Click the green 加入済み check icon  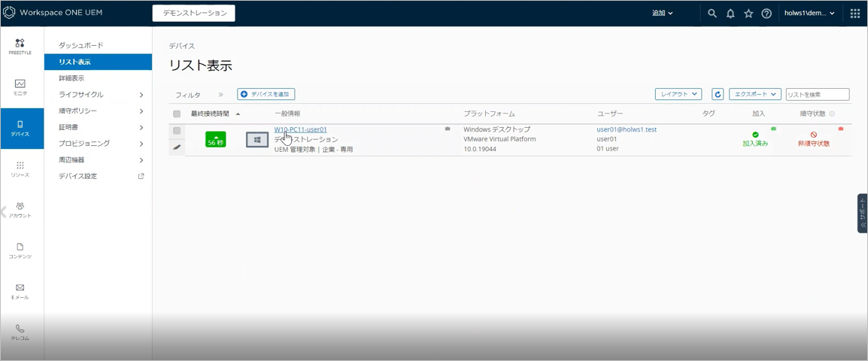point(755,135)
